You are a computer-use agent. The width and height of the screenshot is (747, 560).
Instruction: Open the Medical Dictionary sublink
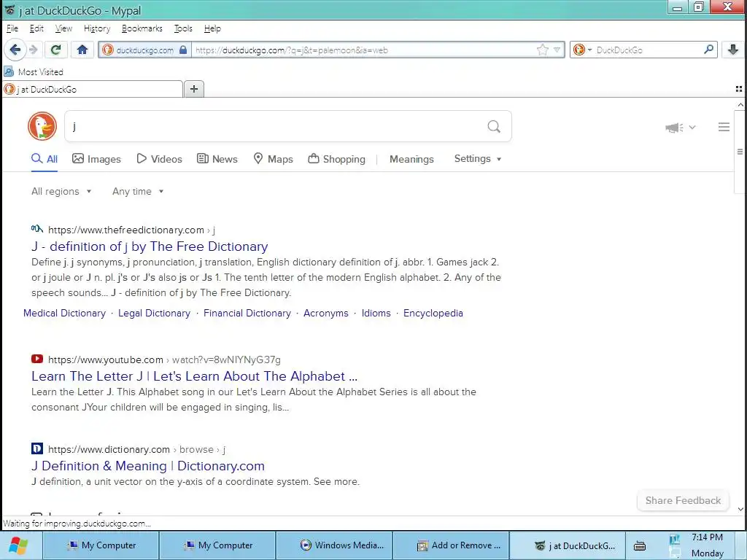pos(64,314)
